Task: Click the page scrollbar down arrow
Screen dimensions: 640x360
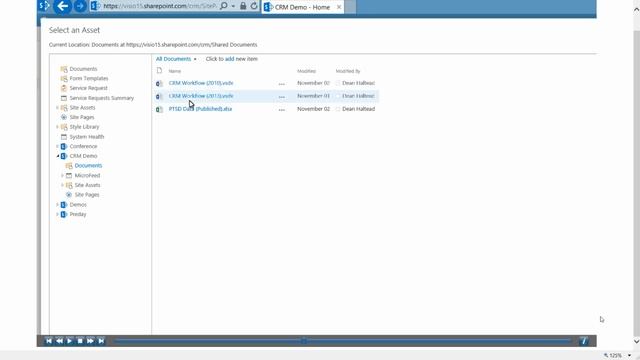Action: 636,341
